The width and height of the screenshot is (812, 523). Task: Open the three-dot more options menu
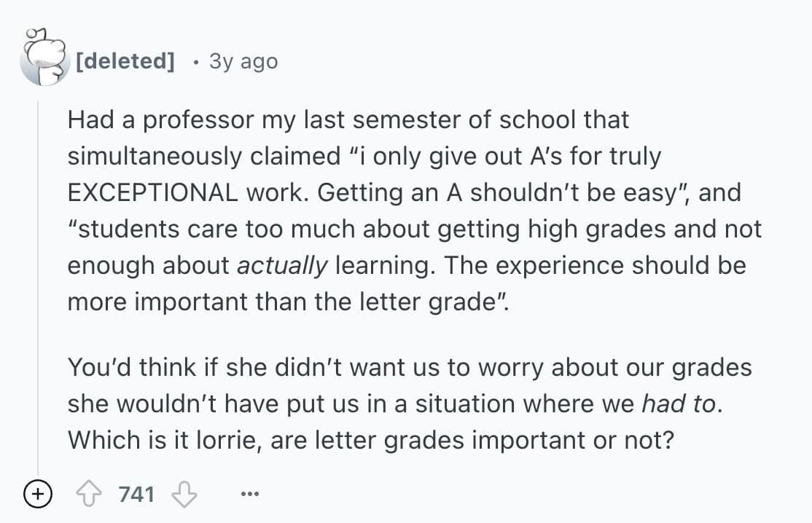[249, 495]
